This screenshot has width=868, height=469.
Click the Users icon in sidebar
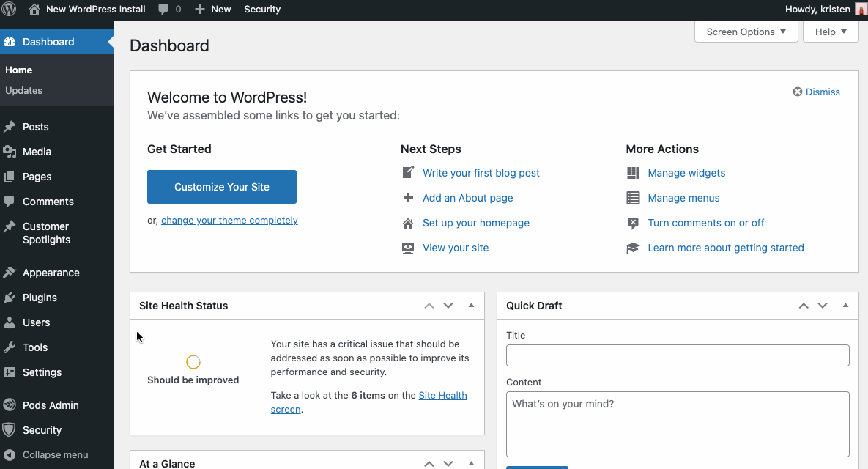pyautogui.click(x=10, y=322)
